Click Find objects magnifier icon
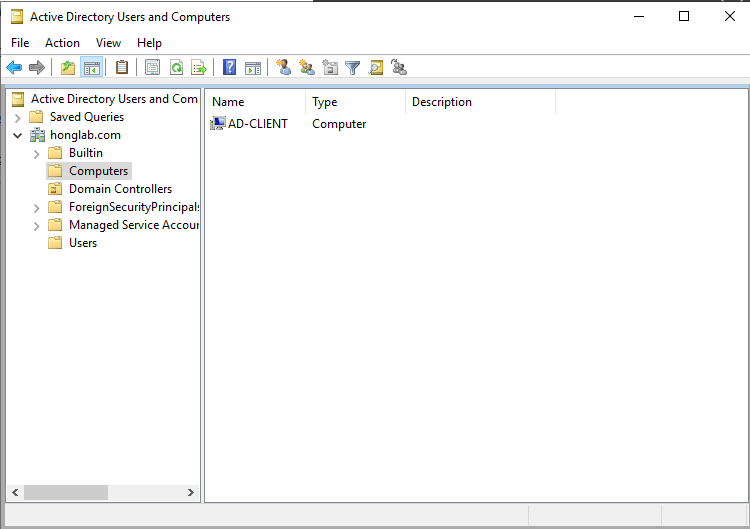The height and width of the screenshot is (529, 750). 376,67
